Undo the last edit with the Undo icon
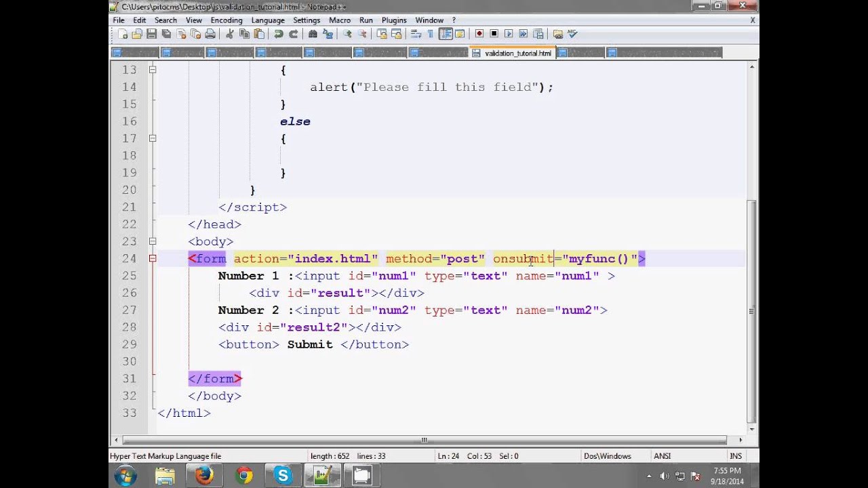The image size is (868, 488). tap(279, 34)
